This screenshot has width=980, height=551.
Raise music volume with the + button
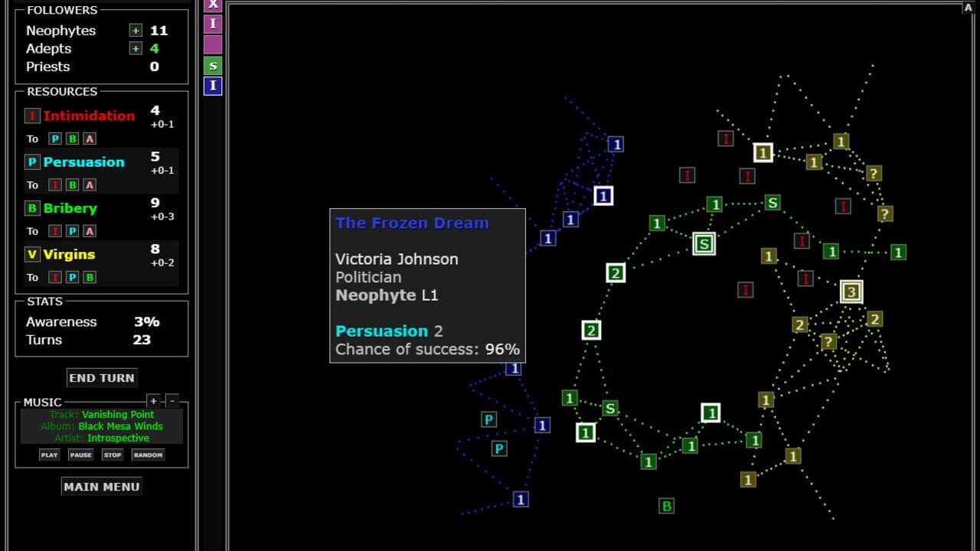coord(153,401)
